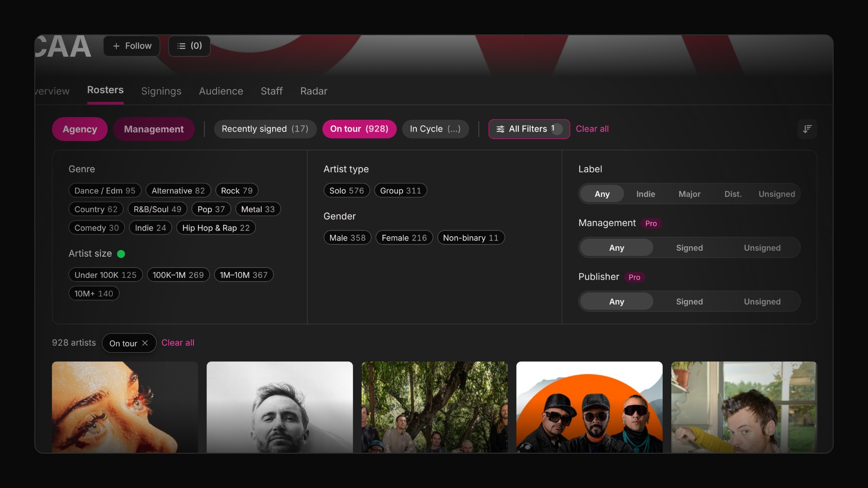Switch to the Signings tab
The height and width of the screenshot is (488, 868).
(x=161, y=91)
